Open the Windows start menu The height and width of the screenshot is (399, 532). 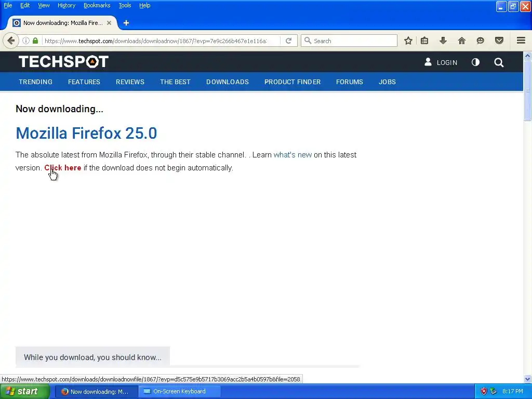pyautogui.click(x=25, y=391)
